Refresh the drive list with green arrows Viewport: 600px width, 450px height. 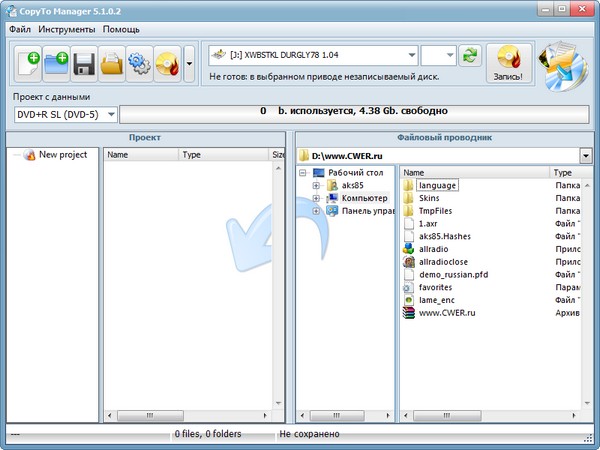pos(469,55)
